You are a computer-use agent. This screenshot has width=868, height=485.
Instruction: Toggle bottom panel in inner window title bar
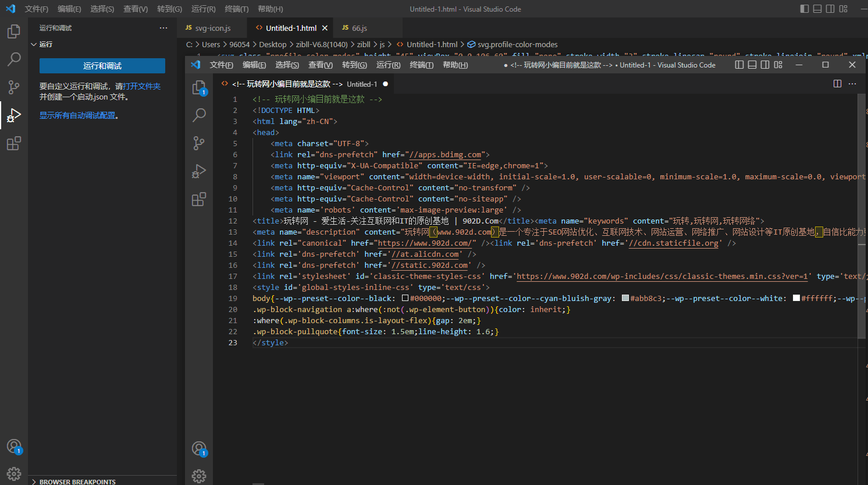pyautogui.click(x=752, y=65)
